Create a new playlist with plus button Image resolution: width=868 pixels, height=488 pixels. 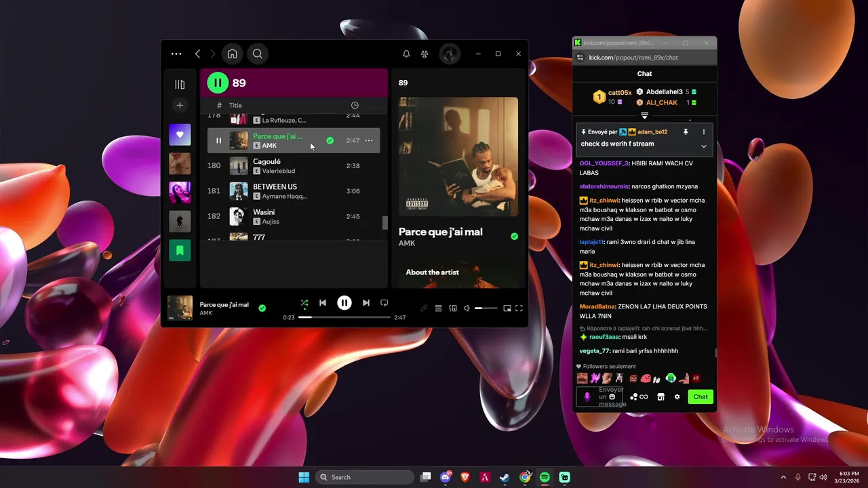click(x=180, y=105)
